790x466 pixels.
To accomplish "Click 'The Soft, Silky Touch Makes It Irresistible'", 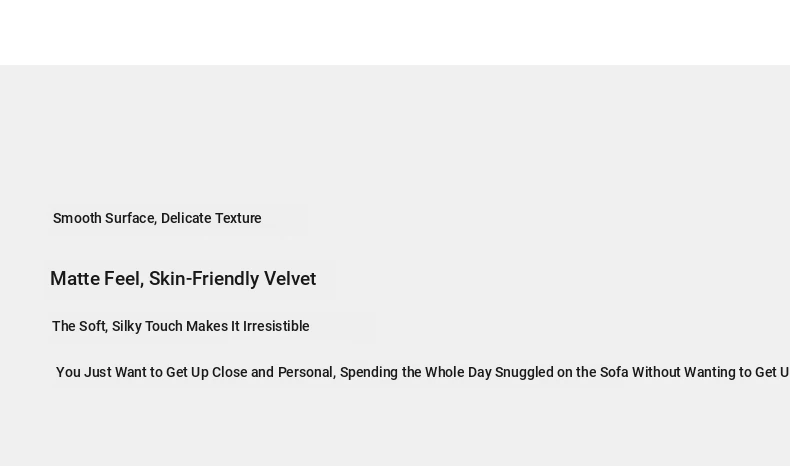I will 180,326.
